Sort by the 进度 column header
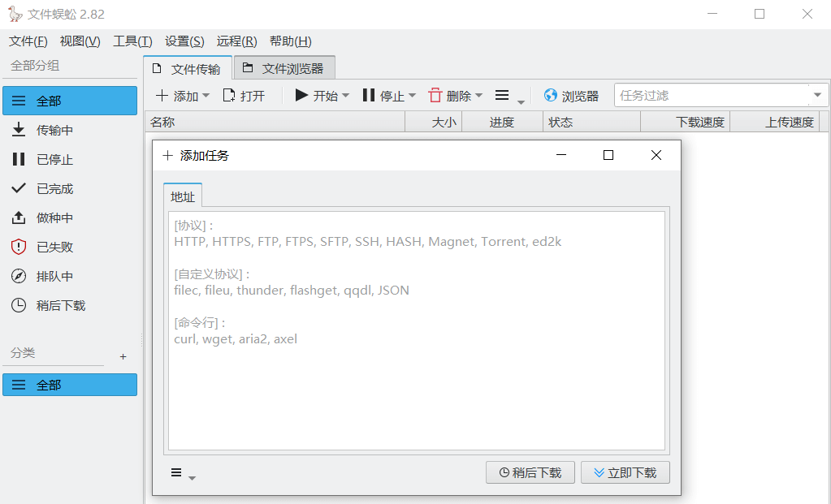831x504 pixels. 502,123
